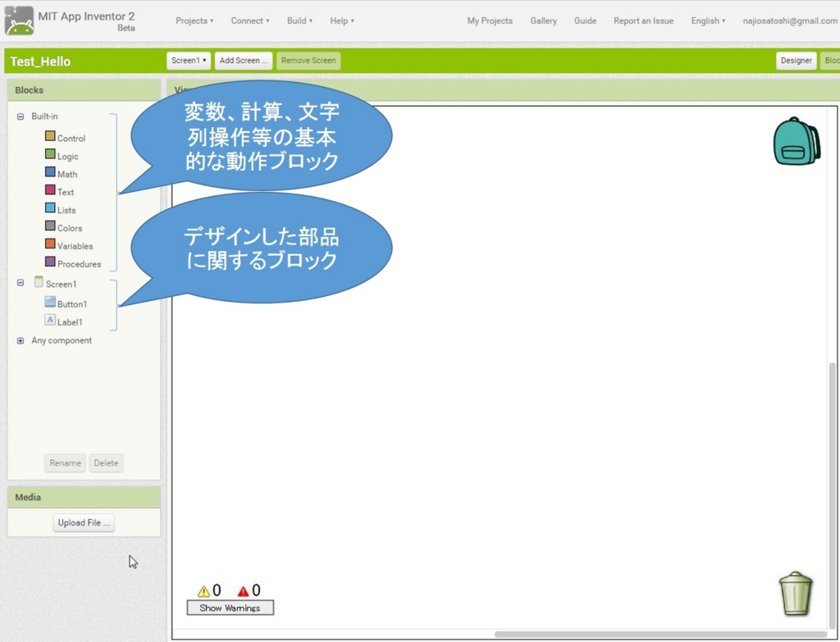The image size is (840, 642).
Task: Open the Control blocks drawer
Action: (71, 138)
